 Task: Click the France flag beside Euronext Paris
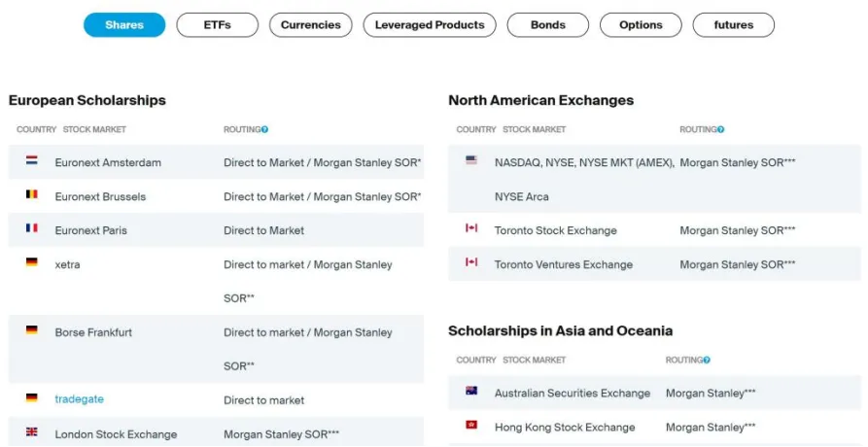[31, 228]
